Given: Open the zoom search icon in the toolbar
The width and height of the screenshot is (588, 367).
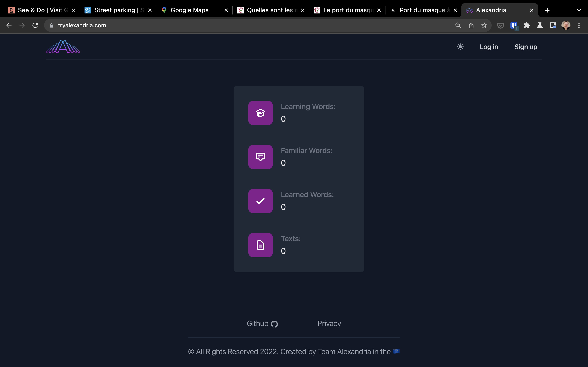Looking at the screenshot, I should (x=458, y=25).
